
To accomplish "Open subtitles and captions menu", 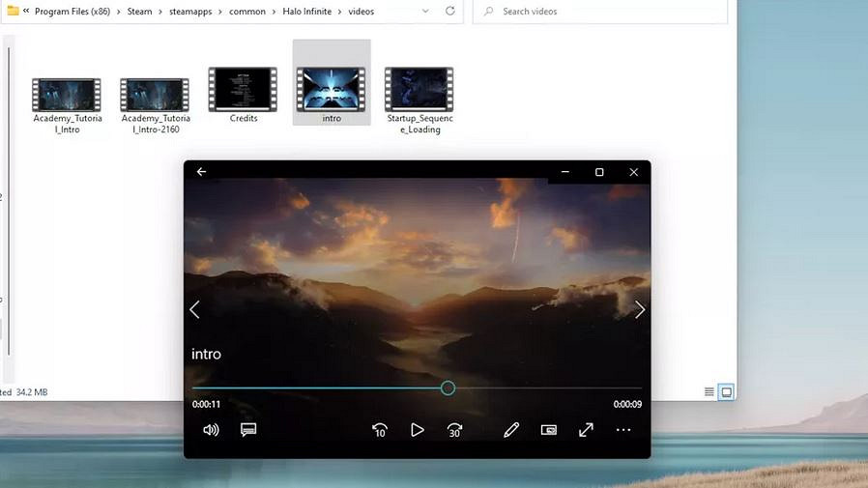I will 248,430.
